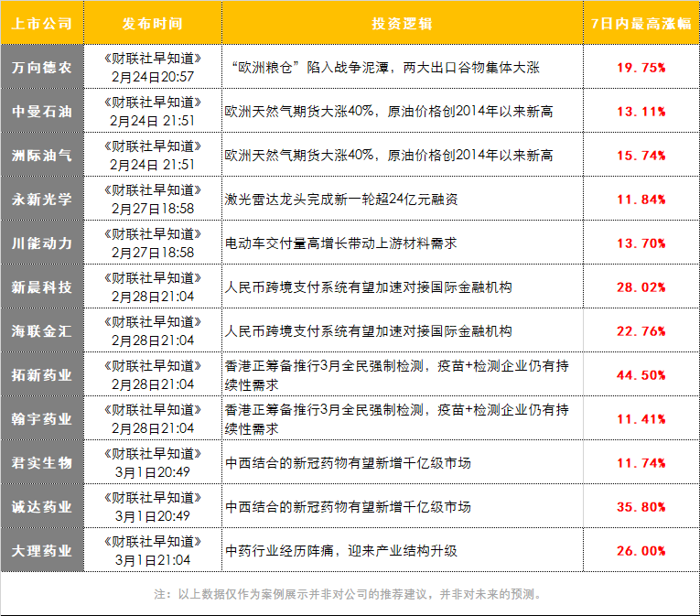
Task: Select company cell 中曼石油
Action: click(42, 111)
